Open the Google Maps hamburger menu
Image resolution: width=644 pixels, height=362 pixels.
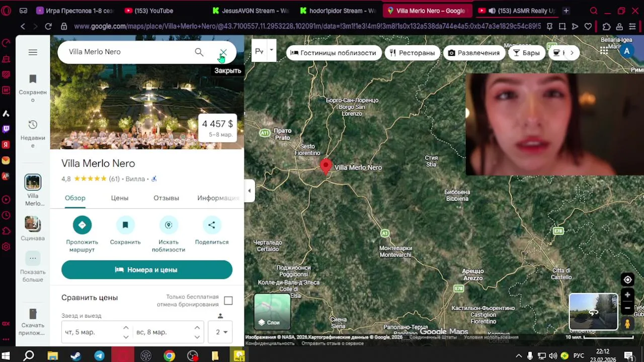[x=33, y=52]
